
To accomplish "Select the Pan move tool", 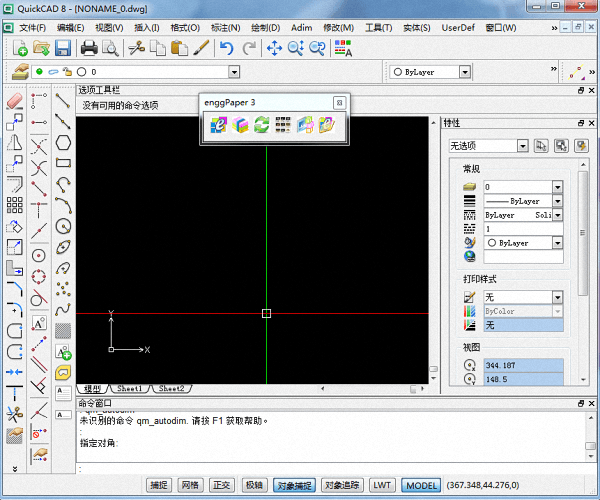I will [x=274, y=48].
